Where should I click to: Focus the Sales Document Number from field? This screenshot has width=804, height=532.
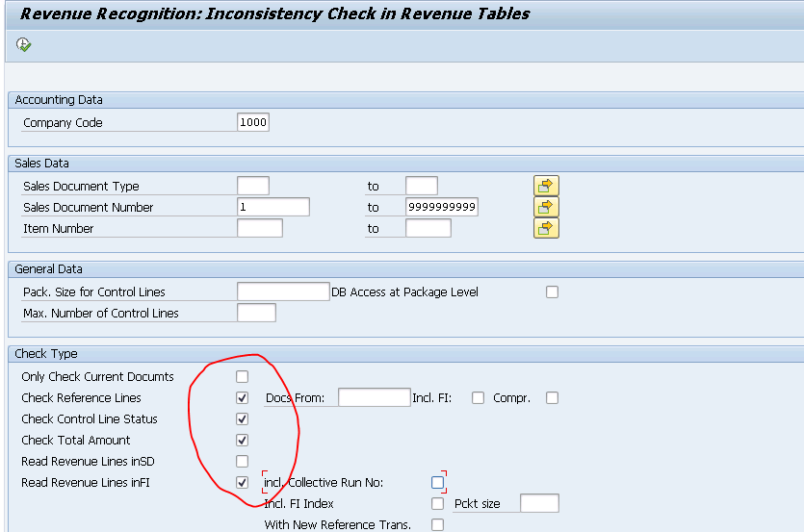coord(272,207)
